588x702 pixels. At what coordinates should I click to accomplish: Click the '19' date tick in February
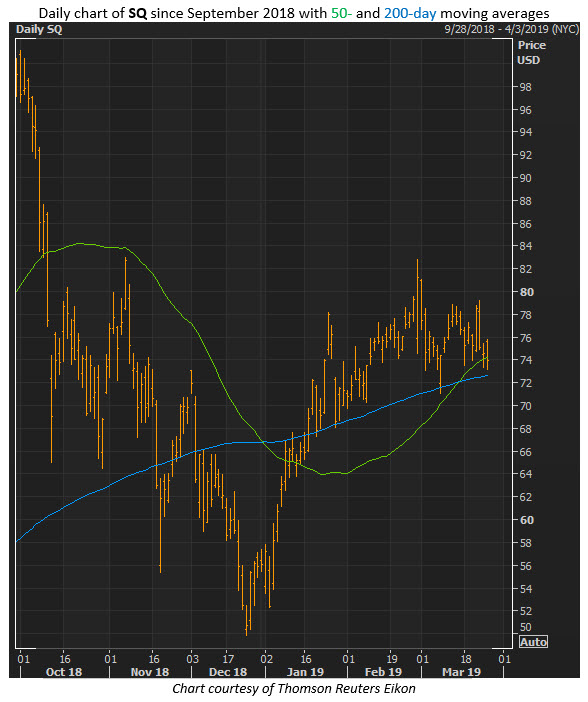(392, 659)
